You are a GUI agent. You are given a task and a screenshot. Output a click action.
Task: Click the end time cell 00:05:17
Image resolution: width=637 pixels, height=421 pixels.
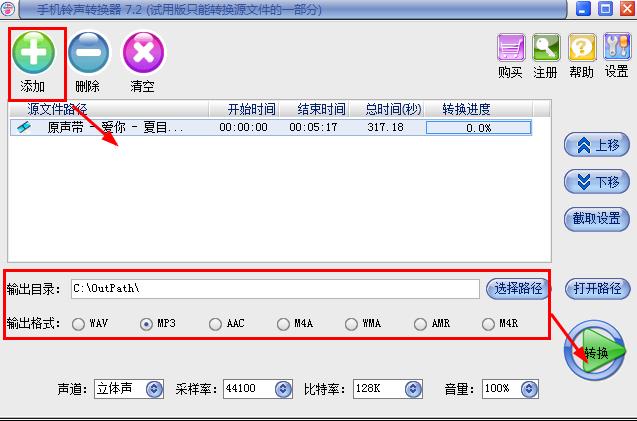[x=313, y=127]
